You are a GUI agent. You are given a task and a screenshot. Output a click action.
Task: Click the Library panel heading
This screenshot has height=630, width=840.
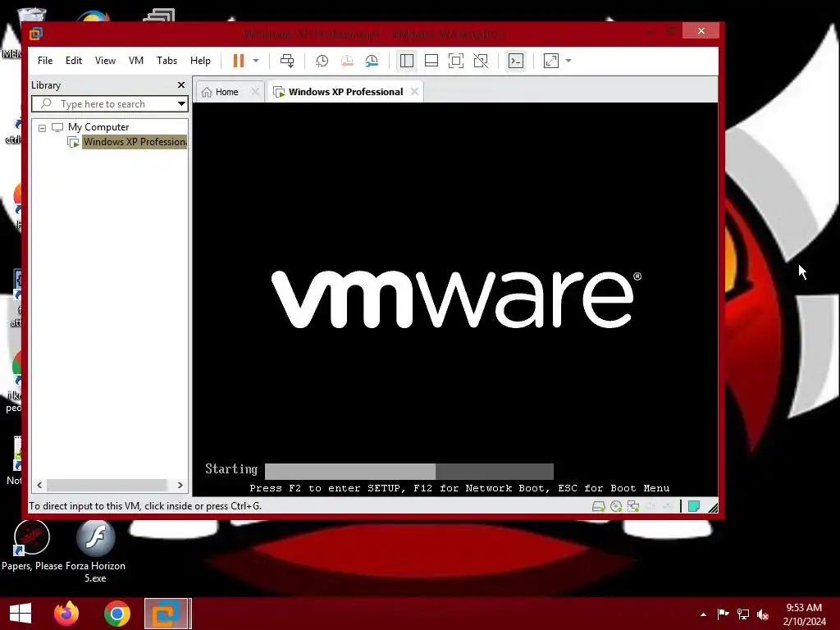click(x=46, y=85)
